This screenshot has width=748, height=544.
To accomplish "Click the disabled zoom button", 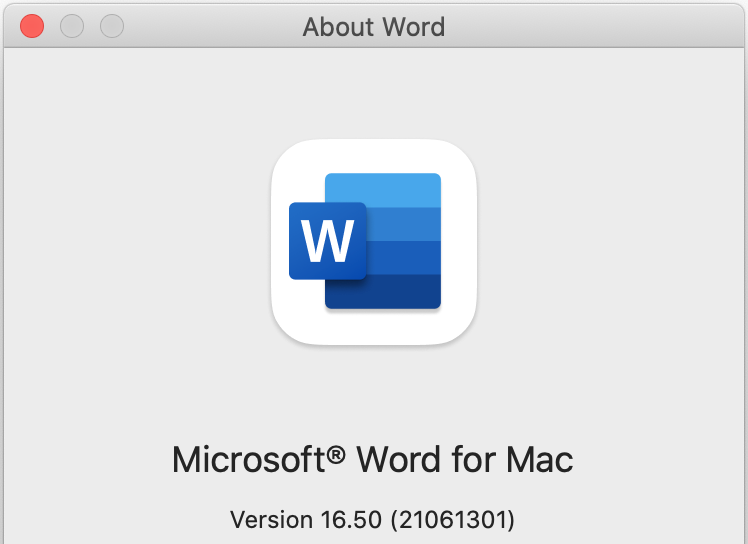I will tap(112, 26).
